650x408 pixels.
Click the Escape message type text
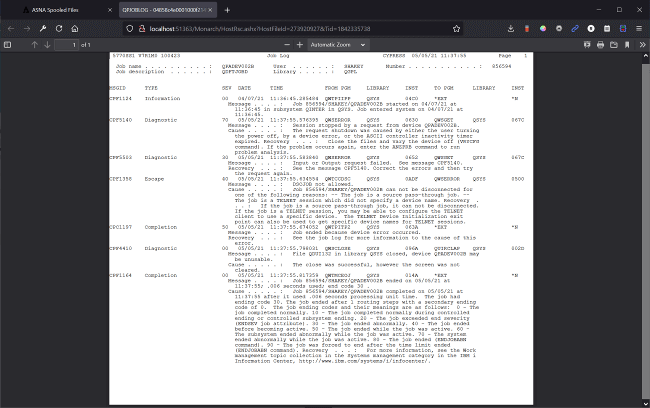tap(154, 179)
